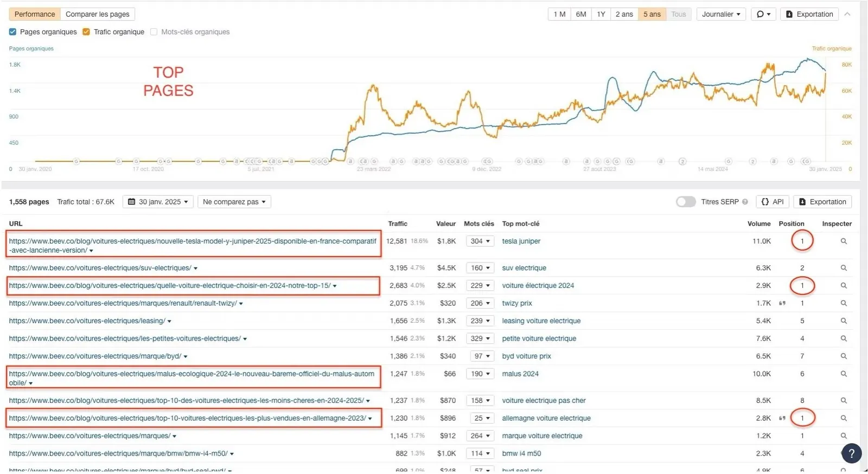The width and height of the screenshot is (868, 474).
Task: Click the quote icon beside twizy prix volume
Action: (782, 303)
